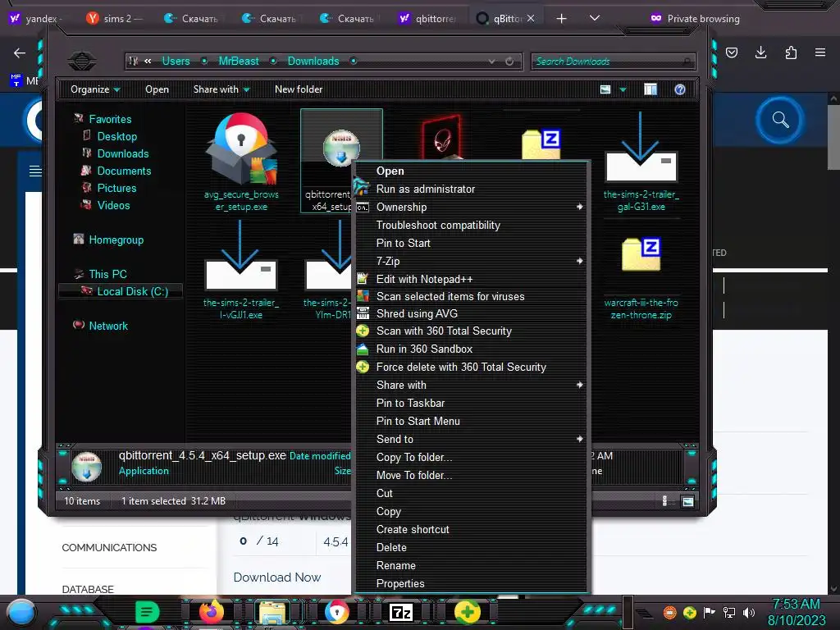Select warcraft-iii-the-frozen-throne.zip file
Image resolution: width=840 pixels, height=630 pixels.
click(641, 279)
